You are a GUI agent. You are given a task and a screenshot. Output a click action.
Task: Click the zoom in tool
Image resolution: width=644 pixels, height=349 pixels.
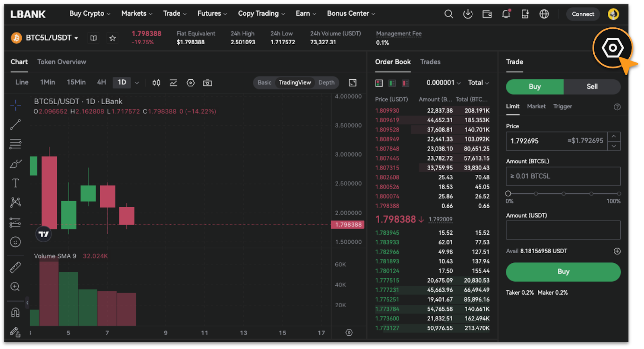15,287
